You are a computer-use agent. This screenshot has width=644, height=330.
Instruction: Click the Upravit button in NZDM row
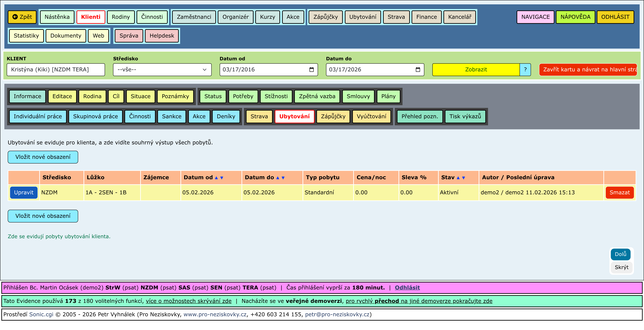click(24, 192)
